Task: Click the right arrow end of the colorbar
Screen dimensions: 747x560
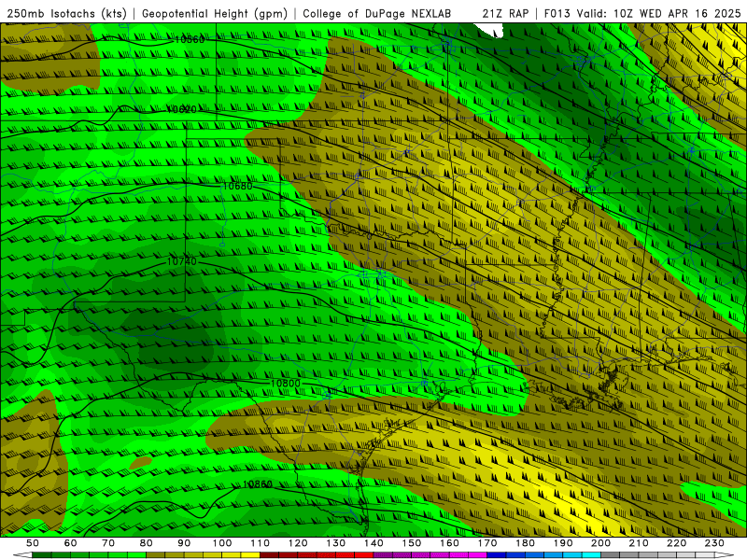Action: [x=725, y=554]
